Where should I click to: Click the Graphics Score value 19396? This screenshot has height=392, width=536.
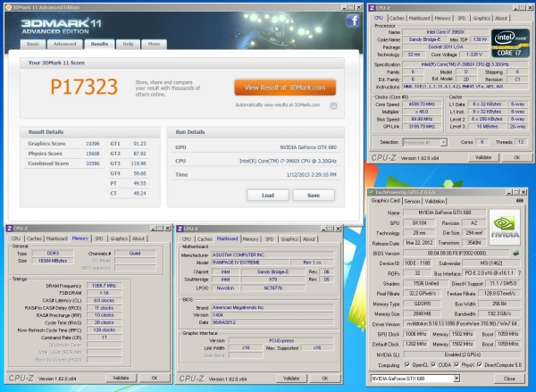coord(93,144)
